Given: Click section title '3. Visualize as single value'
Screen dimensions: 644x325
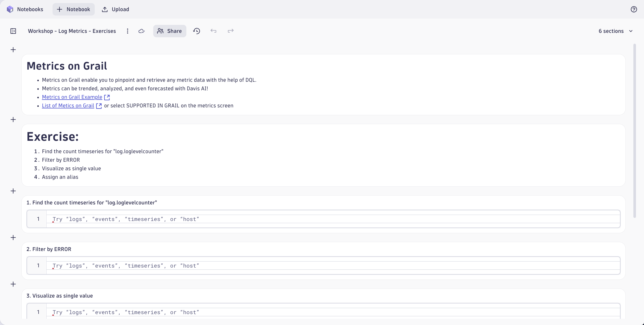Looking at the screenshot, I should (60, 296).
